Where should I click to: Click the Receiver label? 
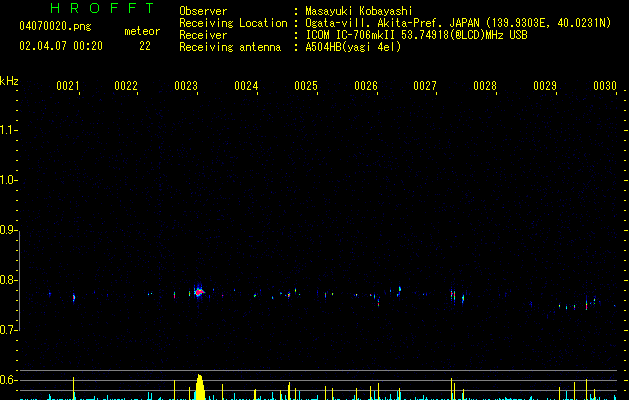[203, 35]
